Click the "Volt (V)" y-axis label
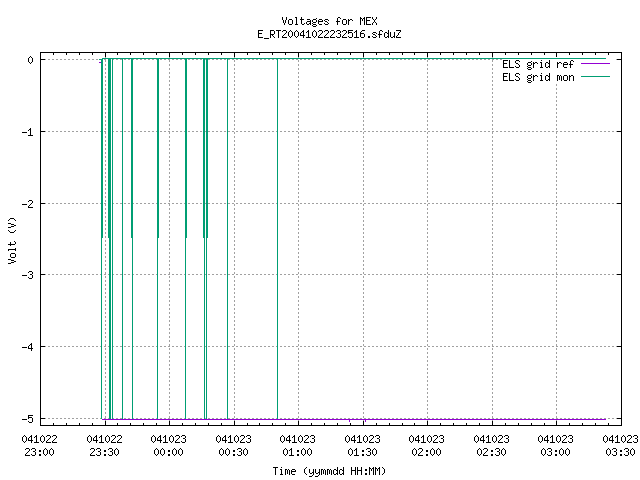The image size is (640, 480). (12, 240)
